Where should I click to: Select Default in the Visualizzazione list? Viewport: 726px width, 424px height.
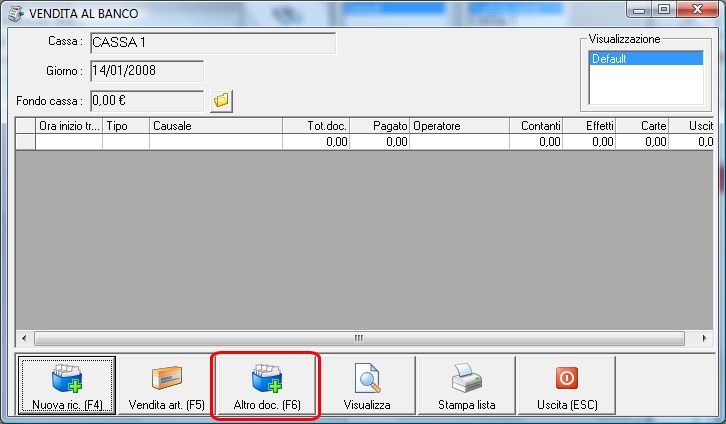(x=646, y=59)
